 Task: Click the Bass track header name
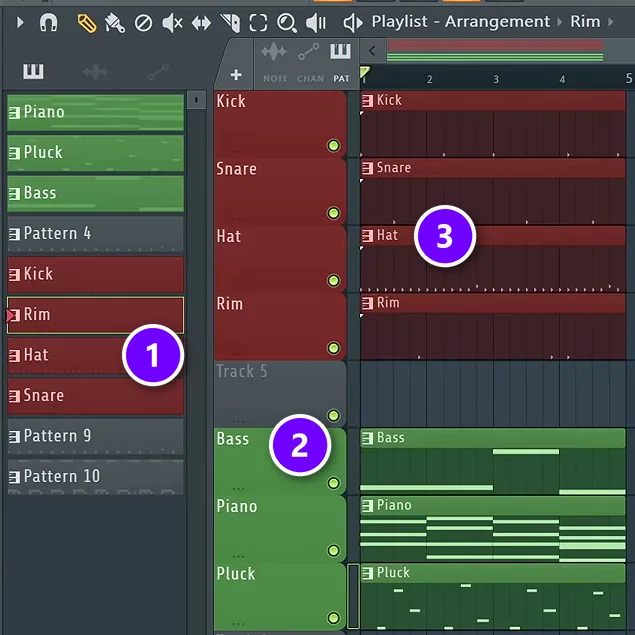[232, 439]
